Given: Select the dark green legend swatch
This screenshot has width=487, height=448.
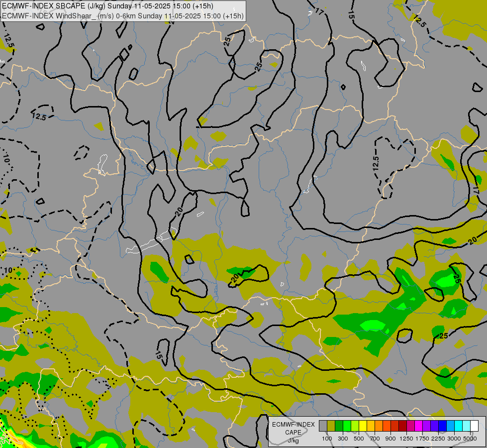Looking at the screenshot, I should [x=339, y=426].
